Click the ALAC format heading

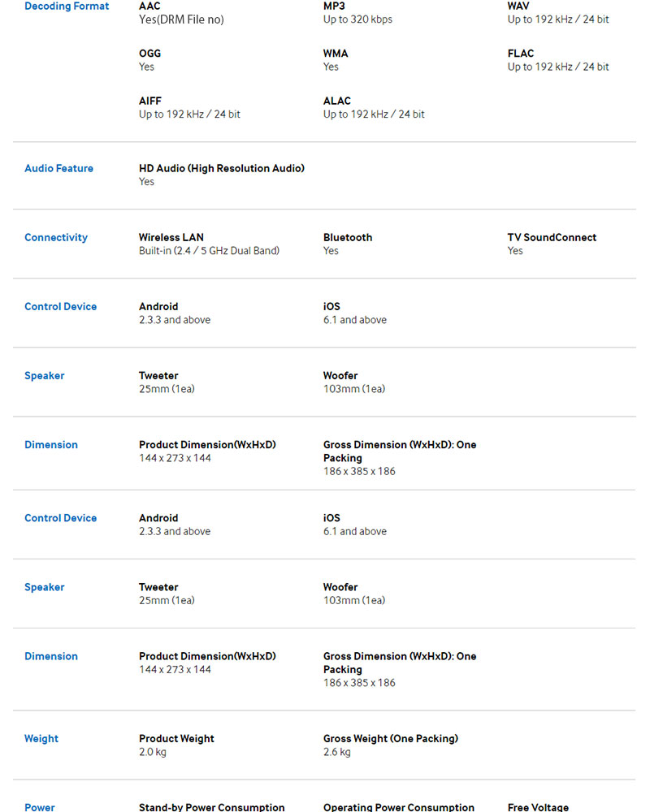click(337, 101)
